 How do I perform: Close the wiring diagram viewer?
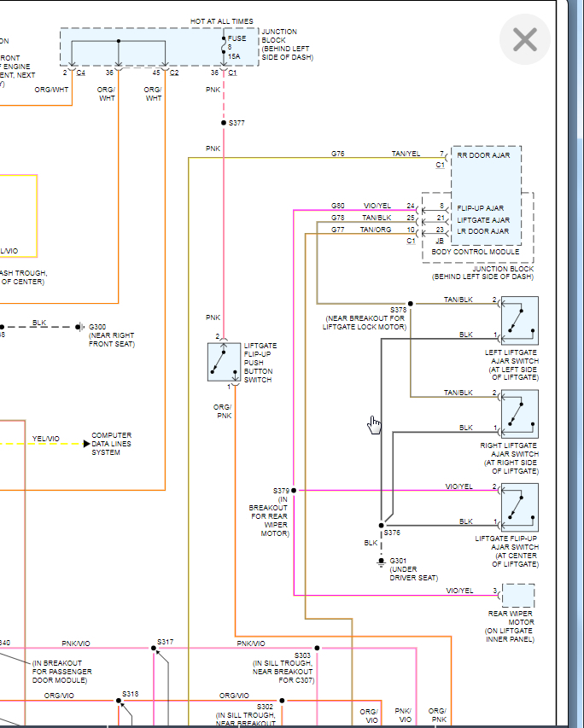524,39
